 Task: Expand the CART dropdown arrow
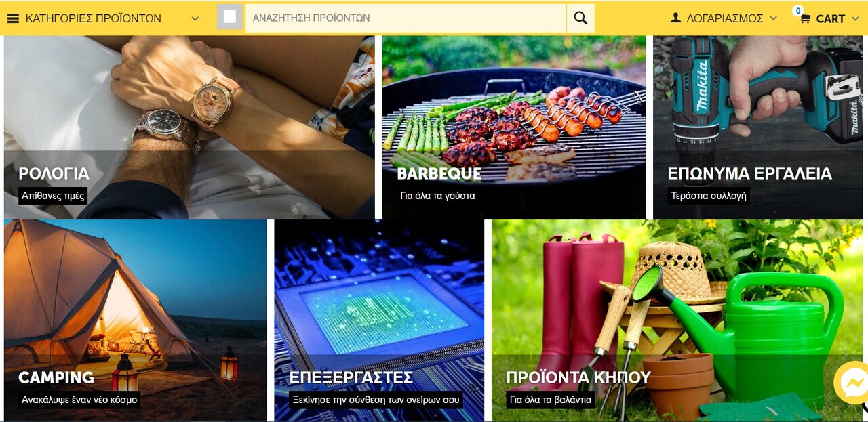tap(854, 19)
